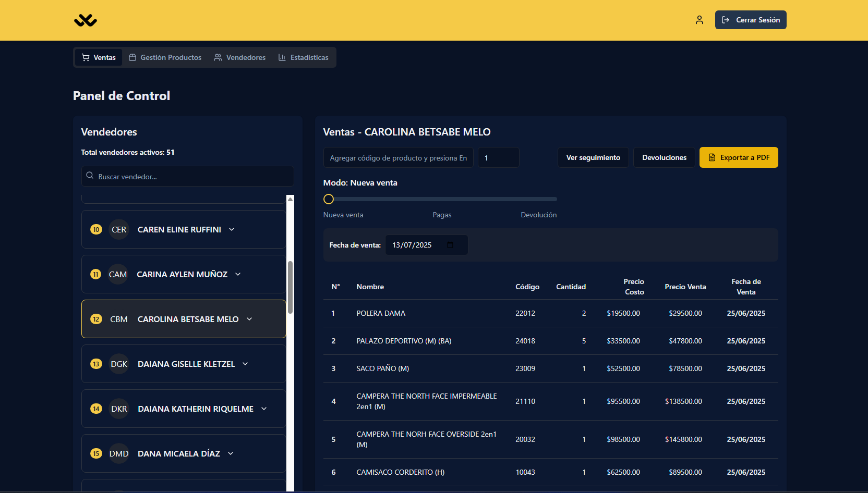Screen dimensions: 868x493
Task: Click the number 14 badge for Daiana Katherin
Action: pyautogui.click(x=96, y=409)
